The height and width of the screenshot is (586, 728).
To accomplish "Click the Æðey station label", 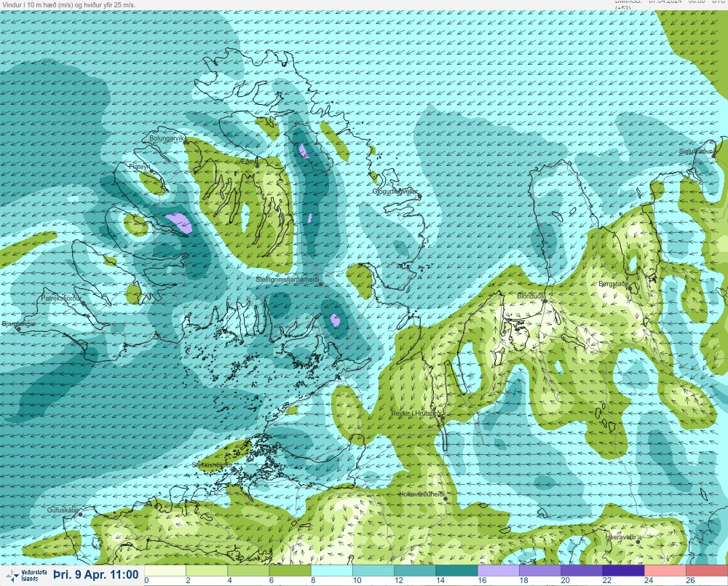I will [x=248, y=162].
